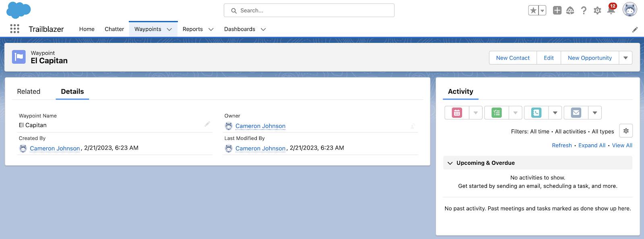This screenshot has width=644, height=239.
Task: Open the dropdown next to New Event
Action: click(x=476, y=113)
